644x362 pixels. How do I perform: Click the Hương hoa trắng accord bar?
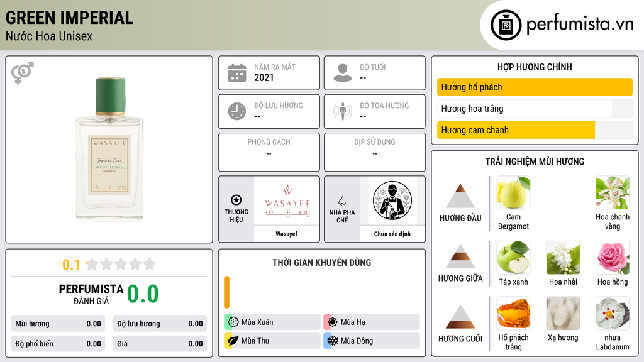(535, 109)
